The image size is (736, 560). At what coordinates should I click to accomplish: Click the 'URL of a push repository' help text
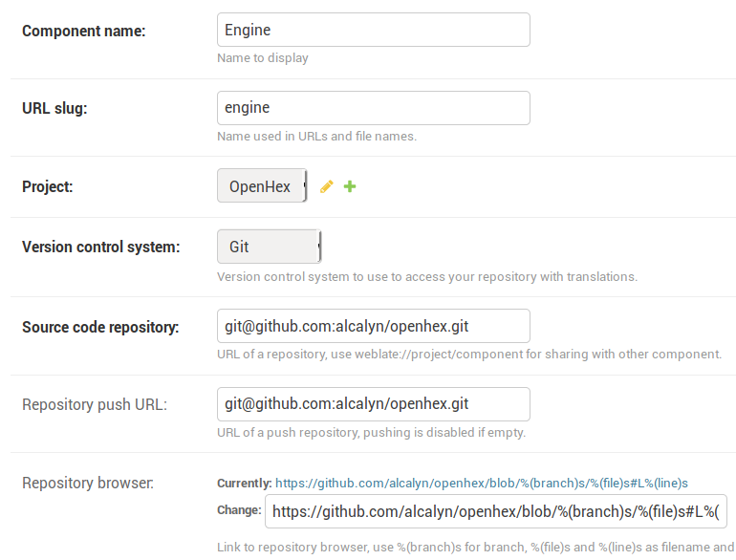tap(371, 432)
